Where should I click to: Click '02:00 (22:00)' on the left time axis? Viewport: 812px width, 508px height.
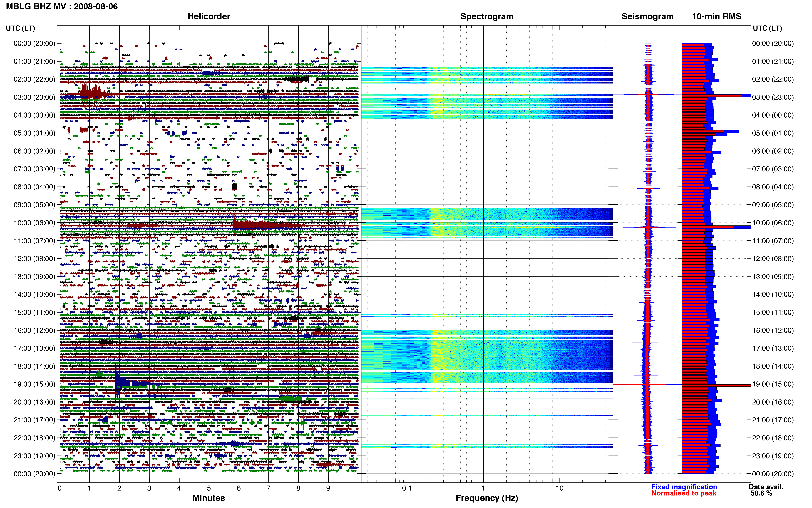pyautogui.click(x=34, y=79)
